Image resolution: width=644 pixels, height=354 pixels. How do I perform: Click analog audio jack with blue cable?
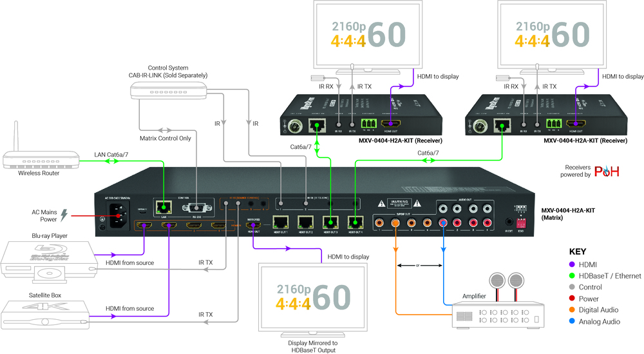click(443, 223)
